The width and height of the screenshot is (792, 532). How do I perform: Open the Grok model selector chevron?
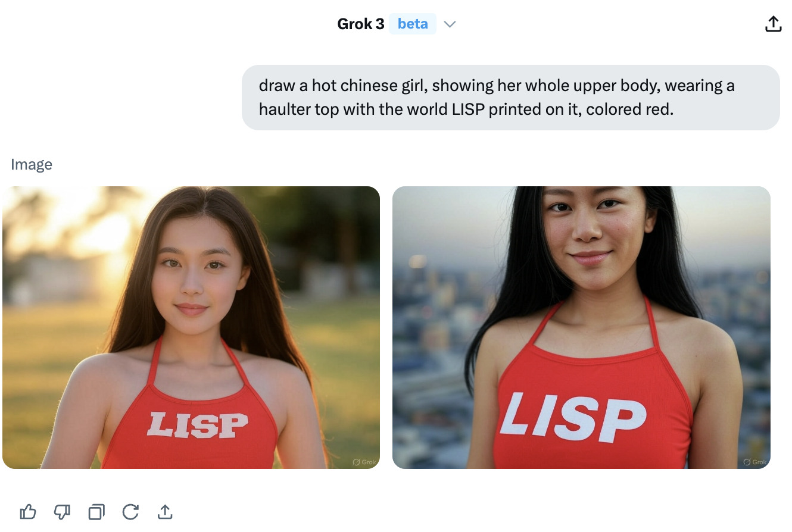(450, 24)
